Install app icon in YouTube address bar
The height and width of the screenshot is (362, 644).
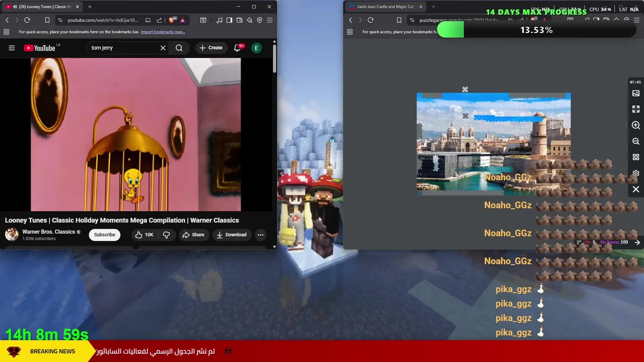coord(148,20)
